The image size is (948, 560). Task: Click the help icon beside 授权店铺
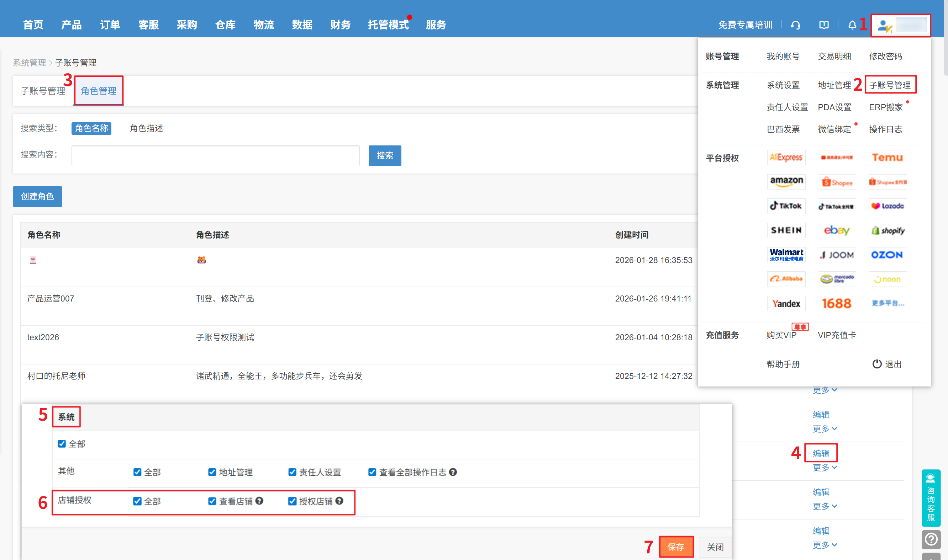pyautogui.click(x=339, y=501)
